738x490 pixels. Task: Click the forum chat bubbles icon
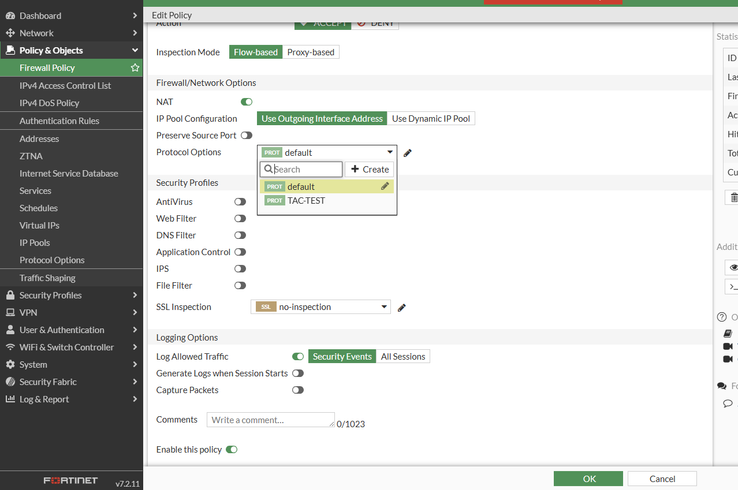722,386
